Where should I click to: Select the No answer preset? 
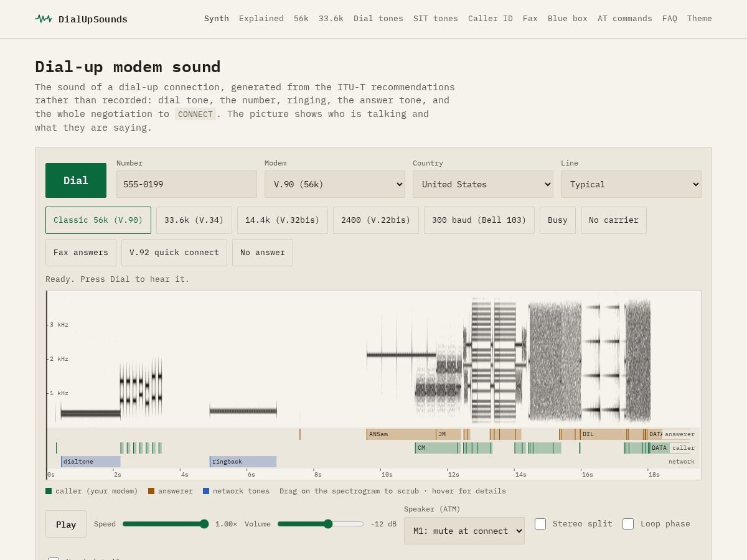(263, 253)
